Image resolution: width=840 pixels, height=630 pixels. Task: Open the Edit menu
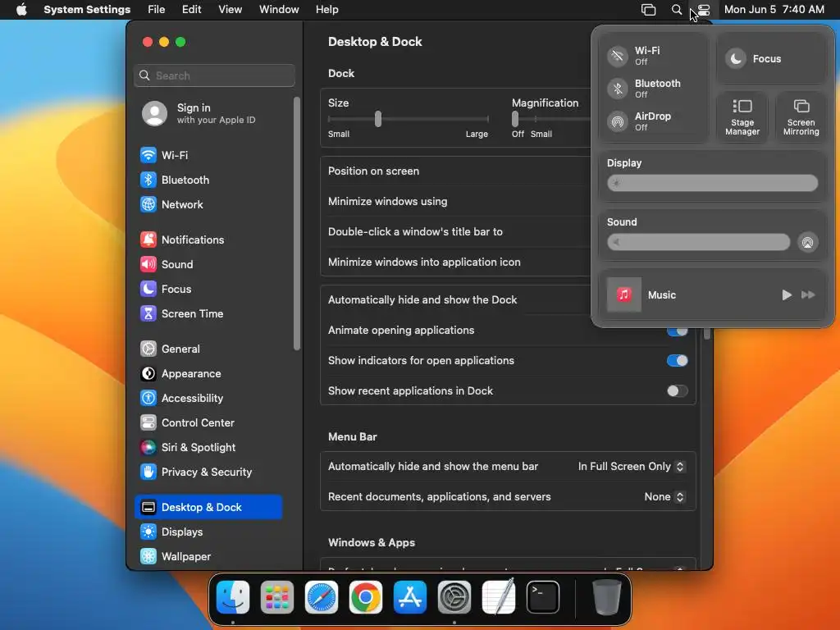191,10
